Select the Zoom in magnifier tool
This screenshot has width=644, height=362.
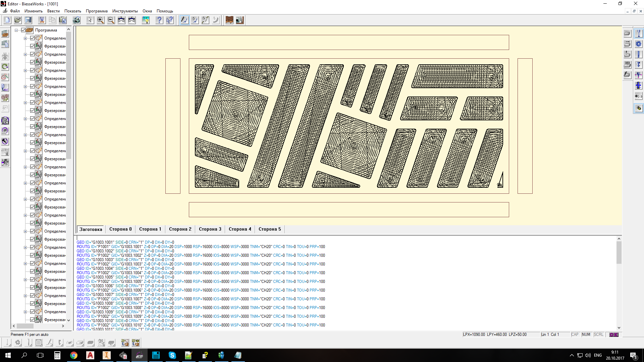[x=100, y=20]
